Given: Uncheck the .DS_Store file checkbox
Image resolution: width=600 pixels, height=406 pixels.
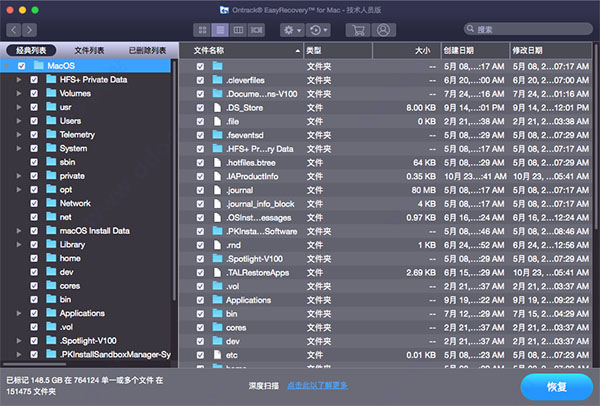Looking at the screenshot, I should pyautogui.click(x=200, y=108).
